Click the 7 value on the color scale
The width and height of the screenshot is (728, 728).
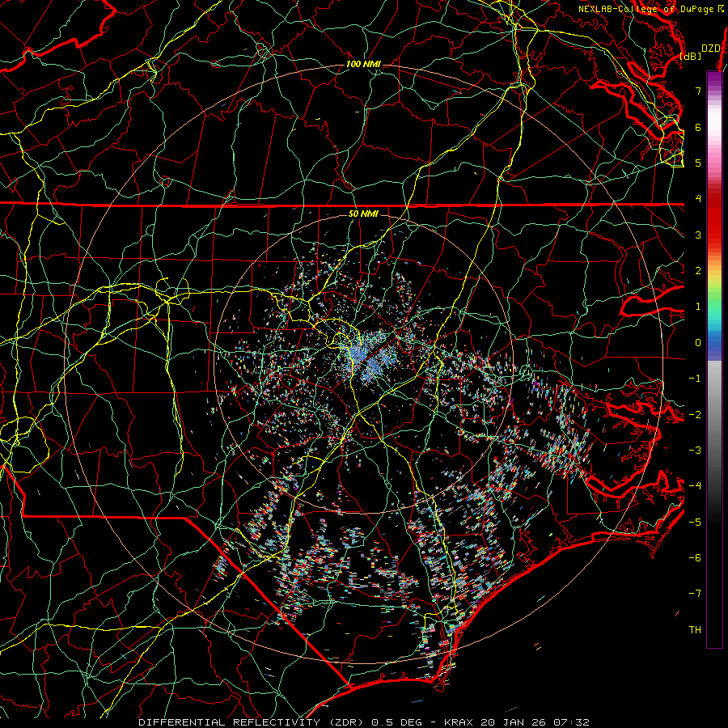click(x=698, y=91)
